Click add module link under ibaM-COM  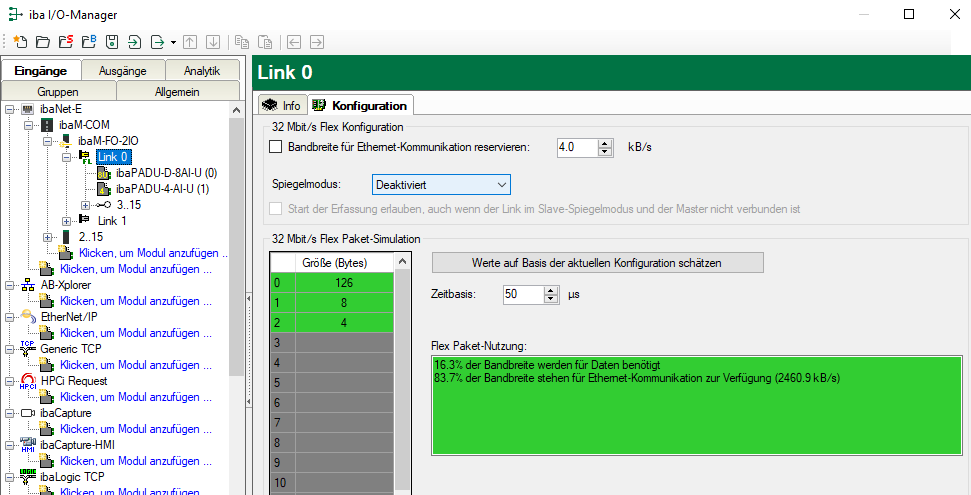point(153,253)
